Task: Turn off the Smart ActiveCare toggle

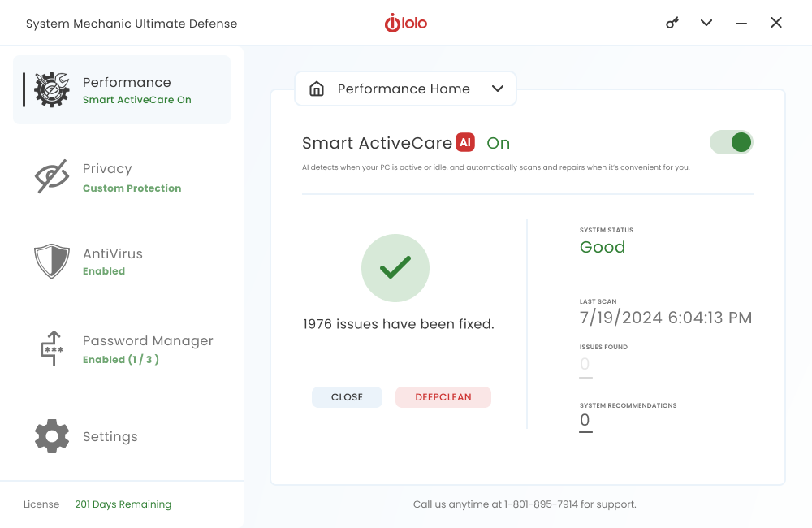Action: pos(732,143)
